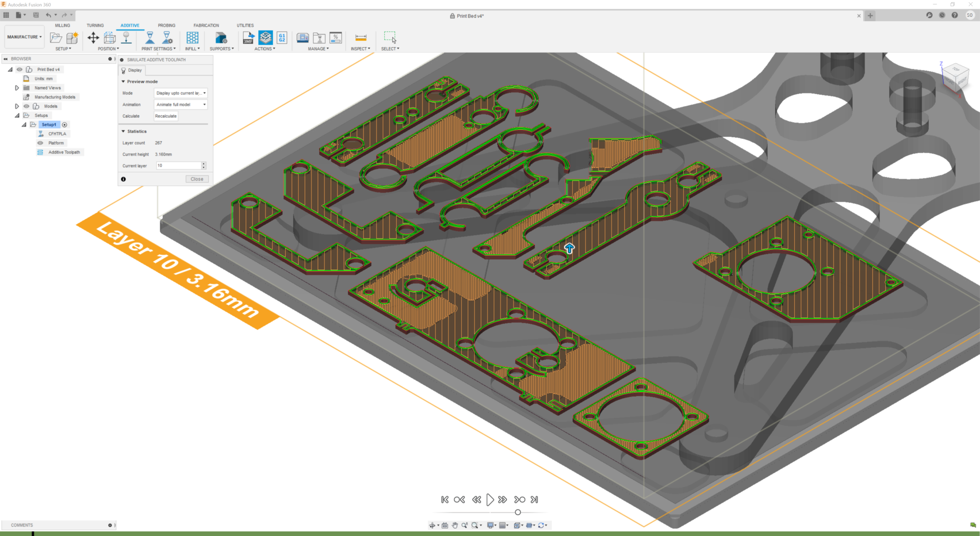Screen dimensions: 980x536
Task: Click the Current layer number field
Action: pos(177,166)
